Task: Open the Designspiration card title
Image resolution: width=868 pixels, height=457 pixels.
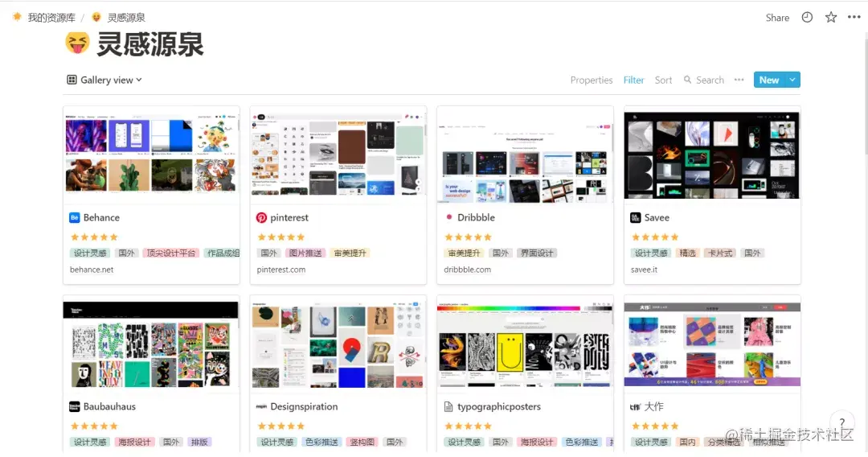Action: click(304, 406)
